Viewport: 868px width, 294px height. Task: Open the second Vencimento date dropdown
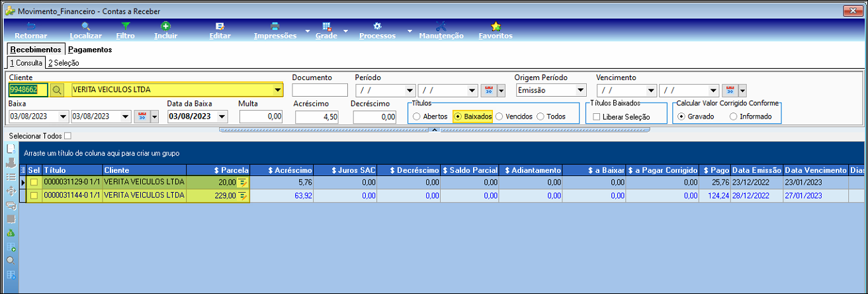tap(713, 90)
